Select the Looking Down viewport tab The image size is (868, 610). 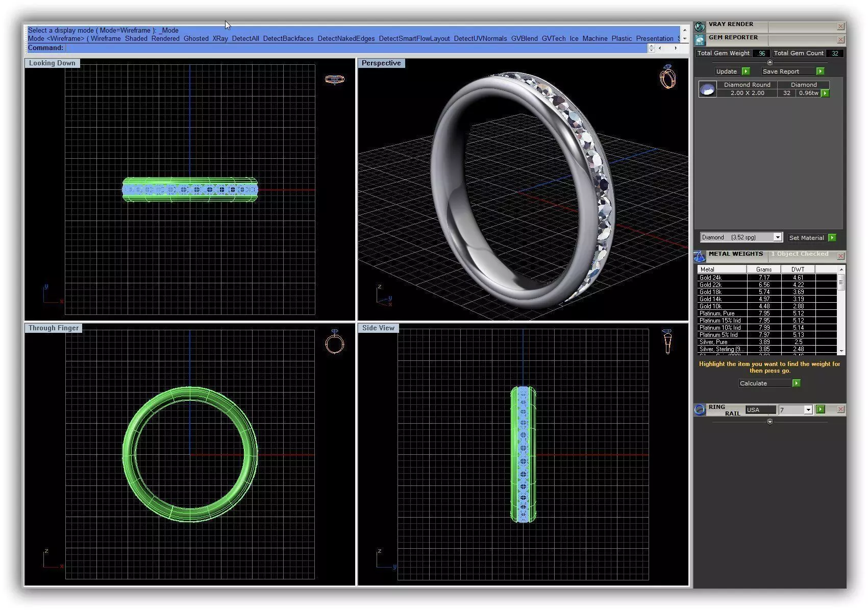[x=52, y=63]
